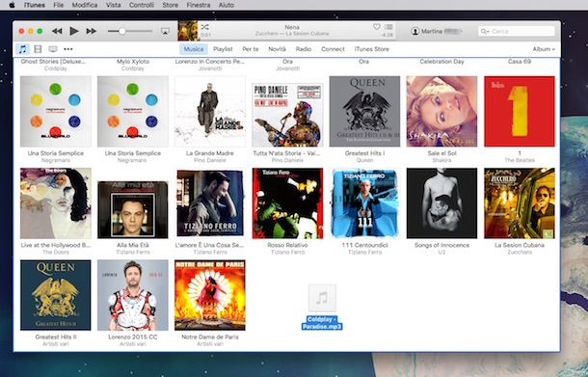Select Sale el Sol Shakira album cover
Viewport: 588px width, 377px height.
click(x=441, y=112)
